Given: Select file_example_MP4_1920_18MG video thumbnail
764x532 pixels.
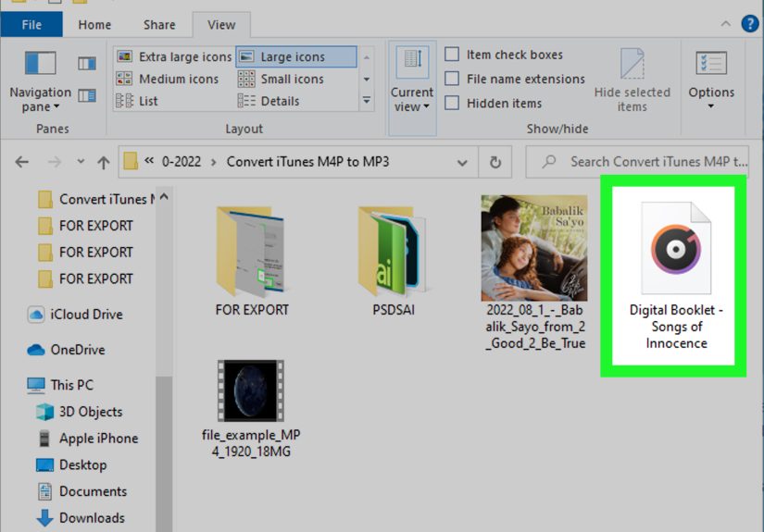Looking at the screenshot, I should 251,390.
